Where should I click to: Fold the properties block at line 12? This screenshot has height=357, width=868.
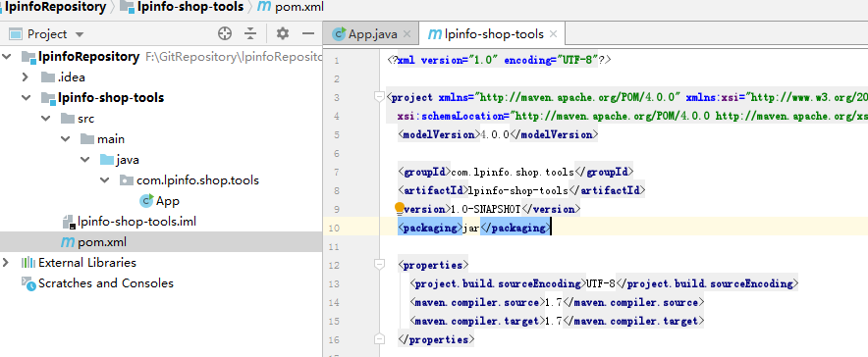point(379,265)
